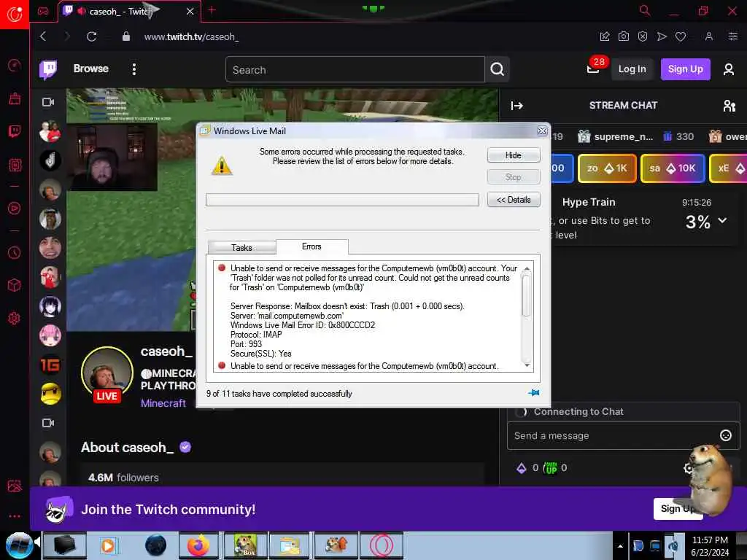
Task: Open Twitch more options three dots
Action: click(134, 69)
